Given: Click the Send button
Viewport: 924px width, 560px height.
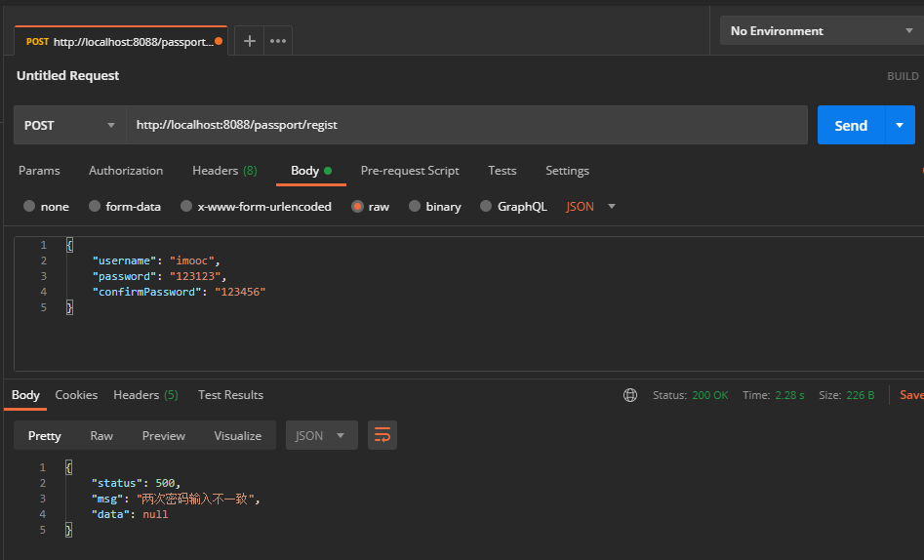Looking at the screenshot, I should 851,125.
